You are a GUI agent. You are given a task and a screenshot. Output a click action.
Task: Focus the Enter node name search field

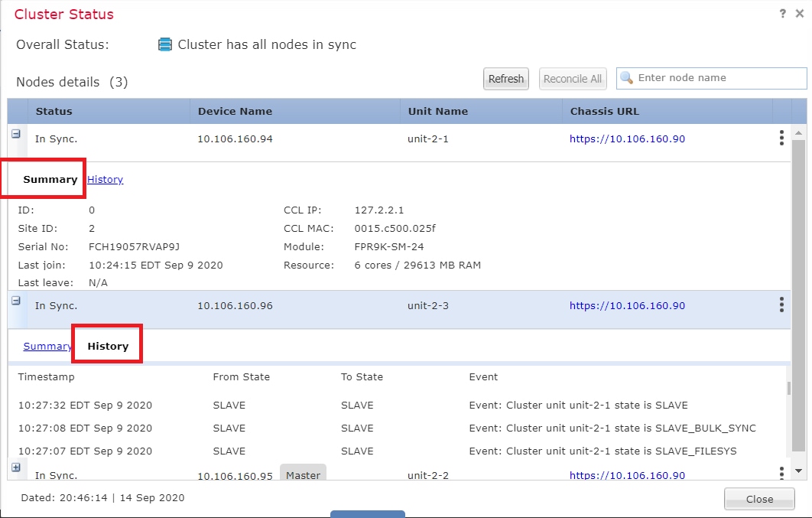[712, 78]
